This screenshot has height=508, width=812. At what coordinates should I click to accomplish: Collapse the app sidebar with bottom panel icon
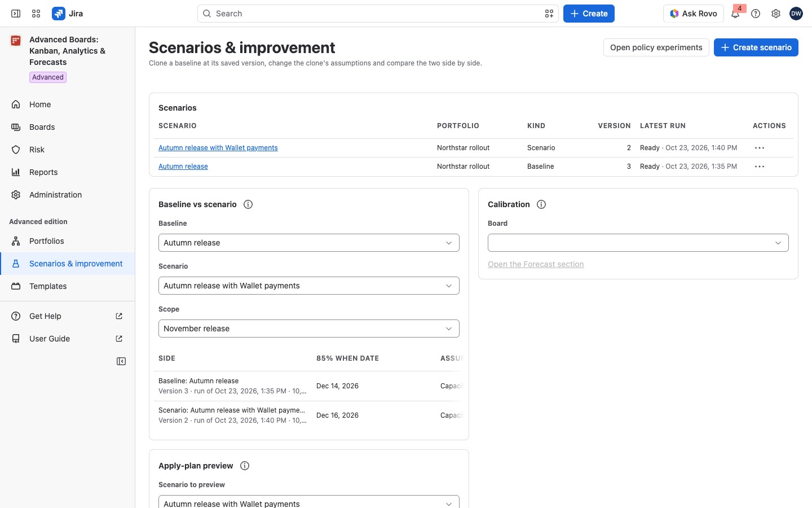pyautogui.click(x=121, y=361)
